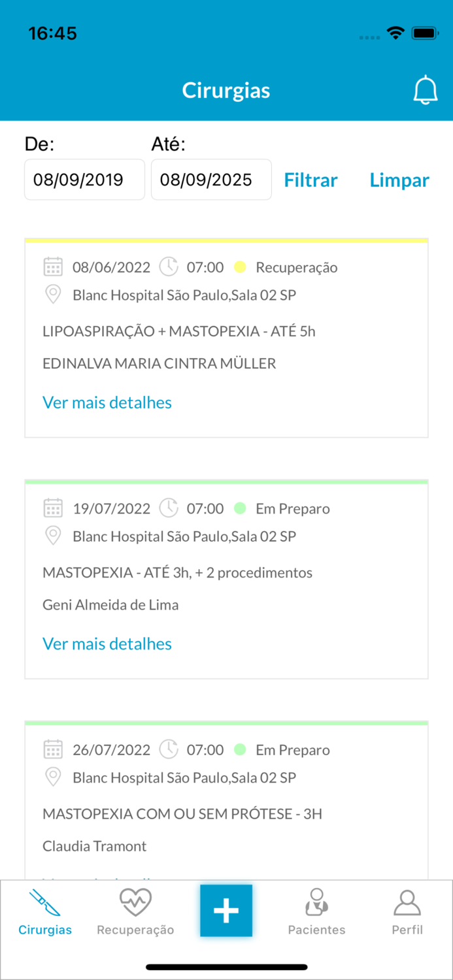
Task: Click the location pin icon for Blanc Hospital São Paulo
Action: pyautogui.click(x=53, y=295)
